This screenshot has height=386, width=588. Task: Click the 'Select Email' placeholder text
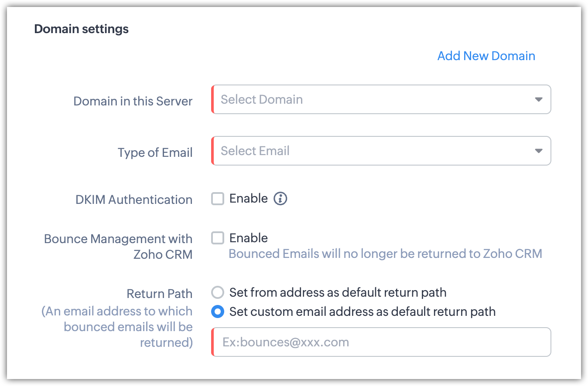(x=255, y=151)
